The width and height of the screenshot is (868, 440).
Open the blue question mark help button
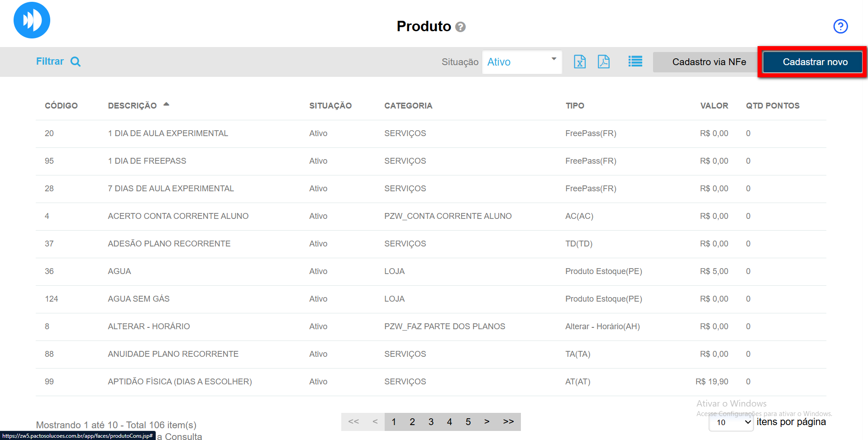pyautogui.click(x=840, y=26)
